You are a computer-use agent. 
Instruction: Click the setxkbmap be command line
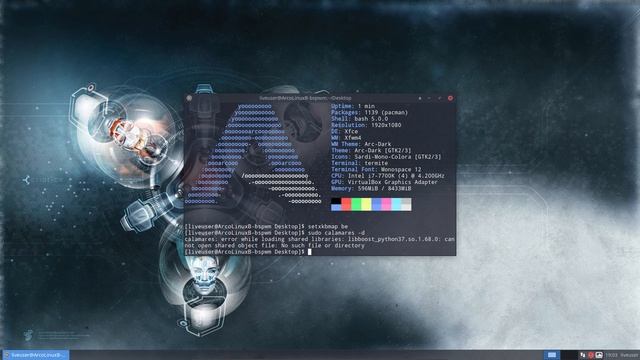pyautogui.click(x=266, y=226)
